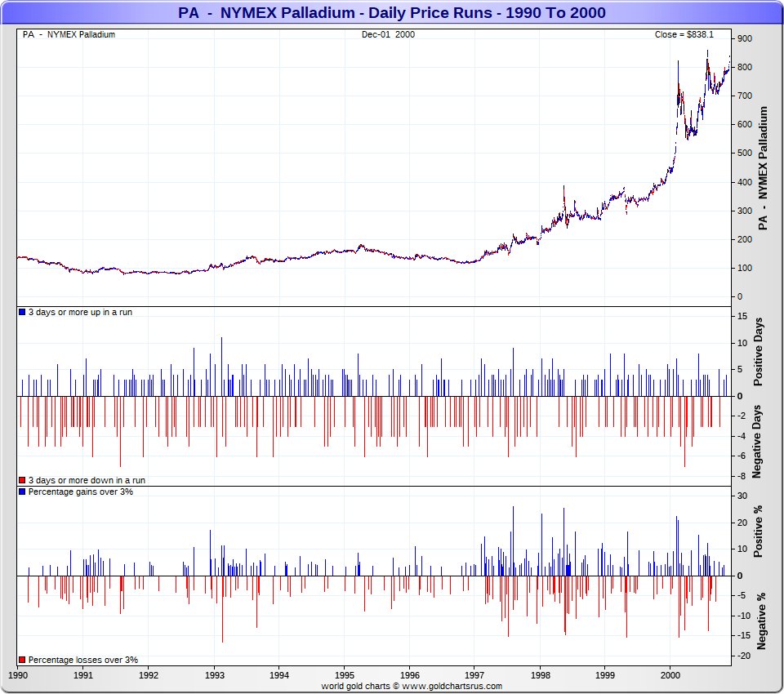Click the 'Positive %' axis title
The width and height of the screenshot is (784, 694).
point(759,532)
